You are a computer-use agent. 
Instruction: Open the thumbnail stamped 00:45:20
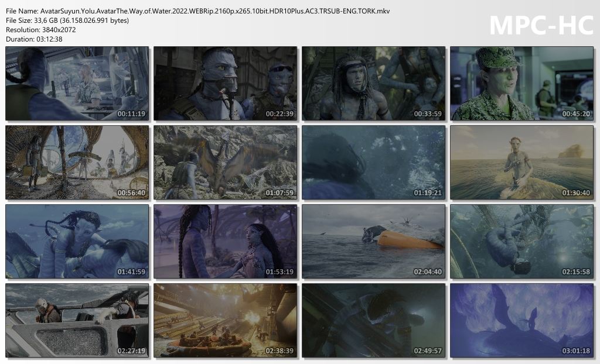(x=522, y=83)
